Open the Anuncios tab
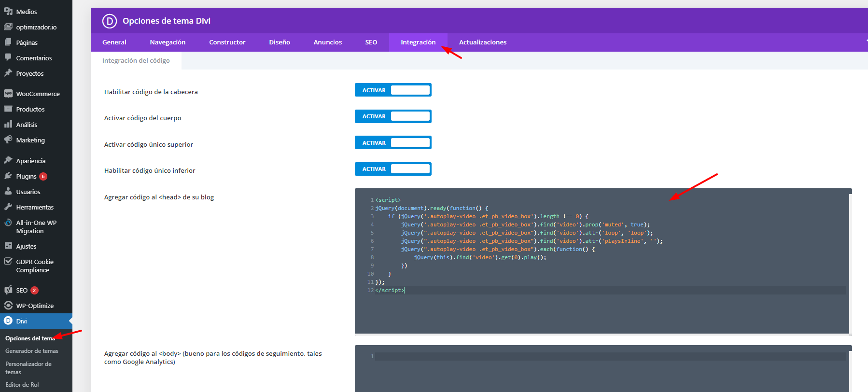The height and width of the screenshot is (392, 868). tap(328, 42)
